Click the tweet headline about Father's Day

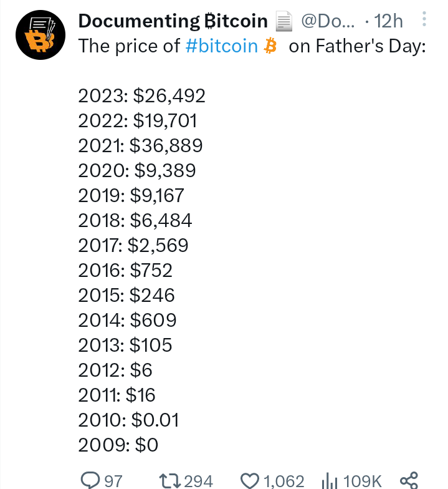pyautogui.click(x=252, y=46)
